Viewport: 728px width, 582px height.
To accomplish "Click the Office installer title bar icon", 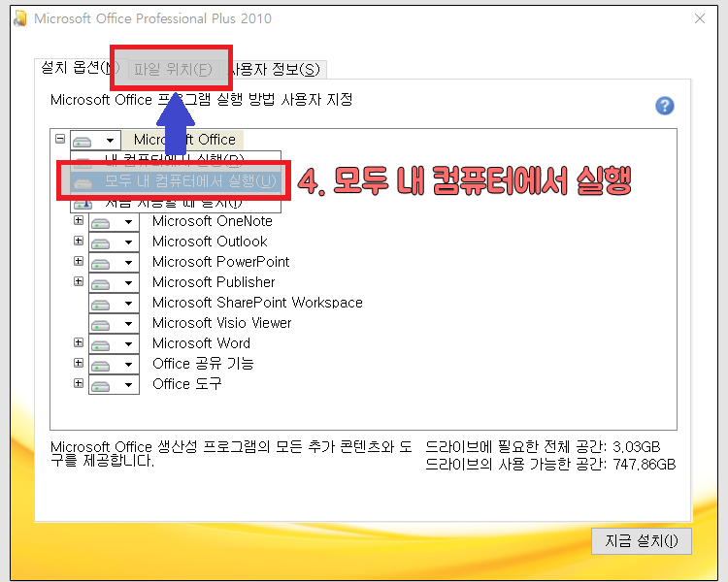I will tap(19, 18).
